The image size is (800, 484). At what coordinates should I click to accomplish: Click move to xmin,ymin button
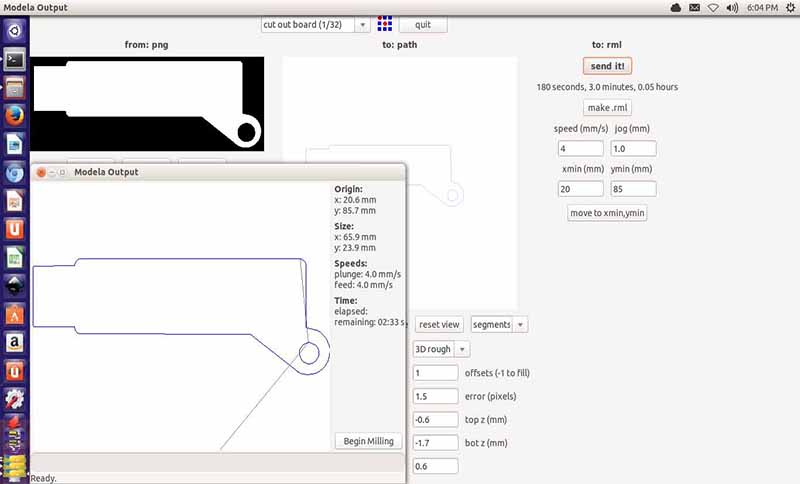[x=607, y=213]
